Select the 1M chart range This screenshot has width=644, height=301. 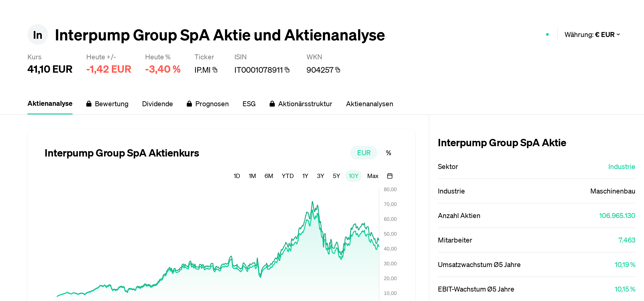pos(252,176)
